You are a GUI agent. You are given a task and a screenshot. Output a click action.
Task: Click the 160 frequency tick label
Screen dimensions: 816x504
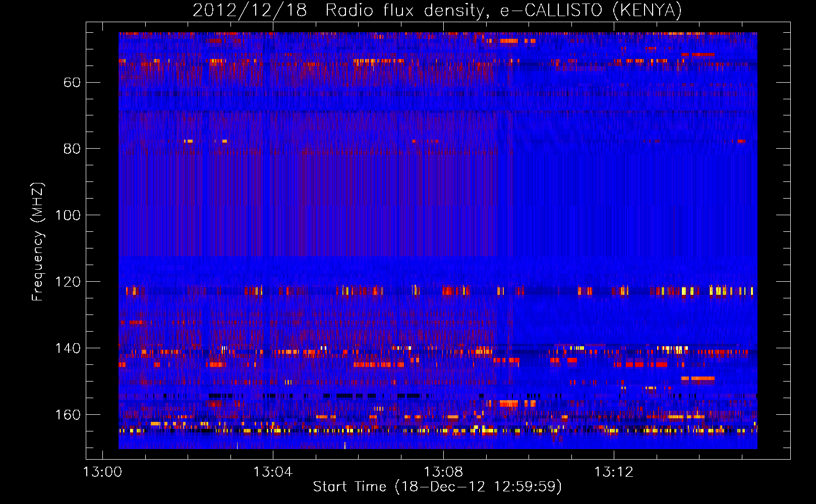point(68,415)
